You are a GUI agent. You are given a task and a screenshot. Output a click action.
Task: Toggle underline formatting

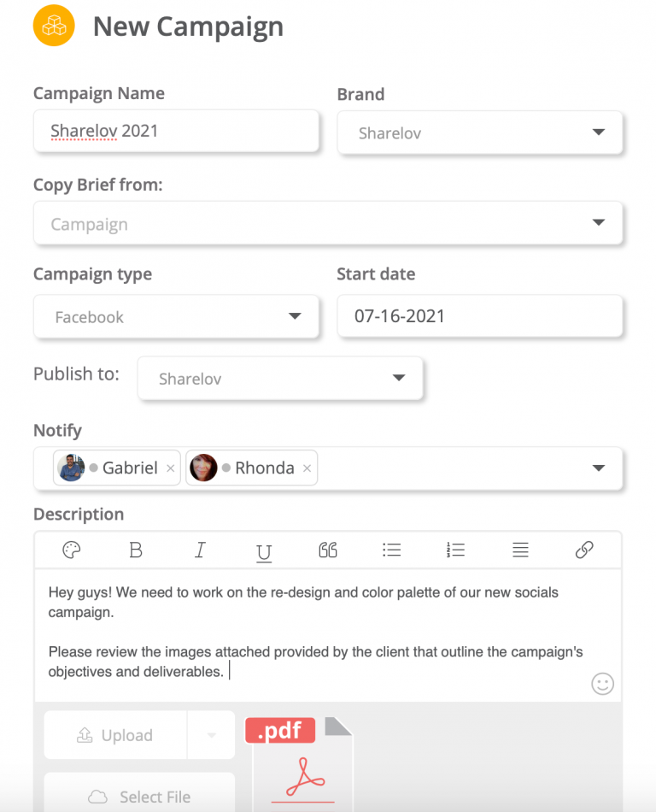point(264,550)
